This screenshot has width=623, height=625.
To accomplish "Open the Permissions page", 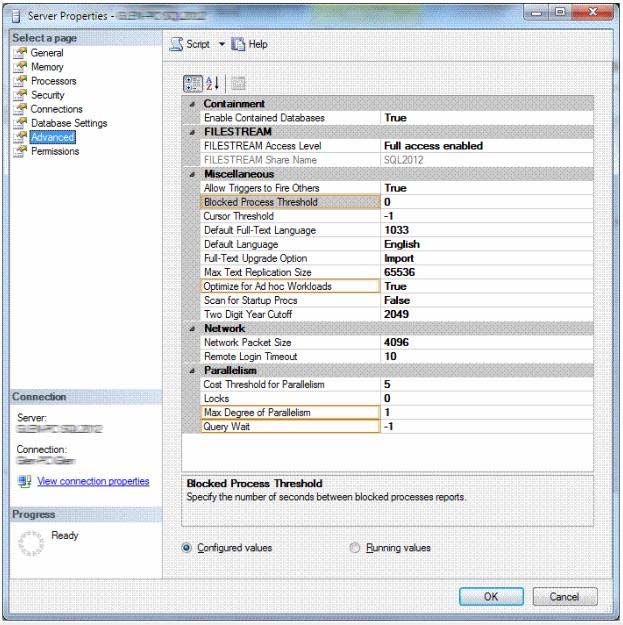I will 55,151.
